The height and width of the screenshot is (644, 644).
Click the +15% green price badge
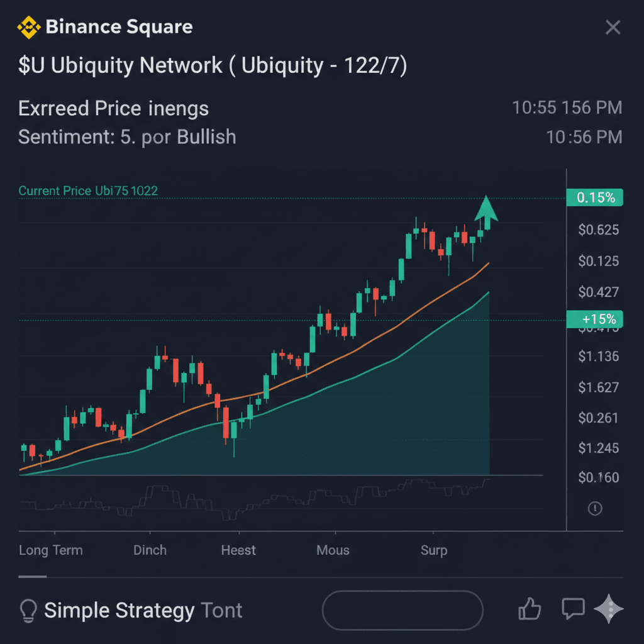coord(595,319)
